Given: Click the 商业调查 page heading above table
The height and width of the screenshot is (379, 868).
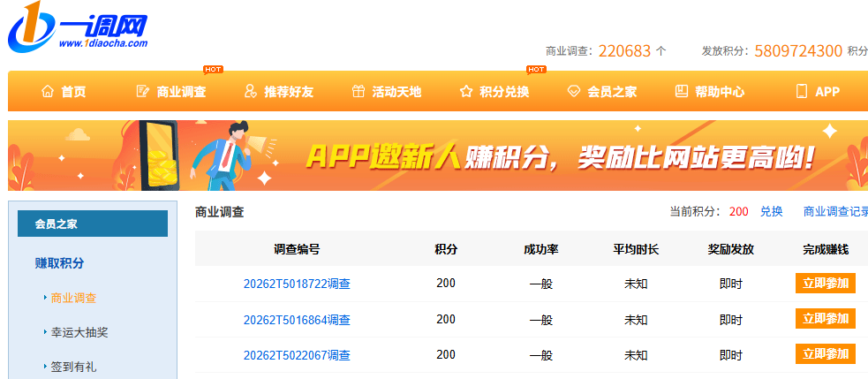Looking at the screenshot, I should (x=219, y=212).
